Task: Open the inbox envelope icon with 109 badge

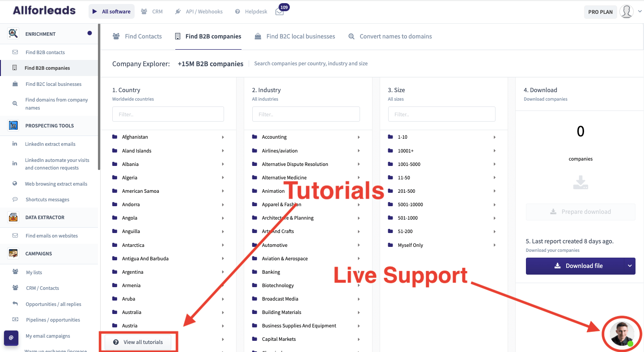Action: pyautogui.click(x=280, y=12)
